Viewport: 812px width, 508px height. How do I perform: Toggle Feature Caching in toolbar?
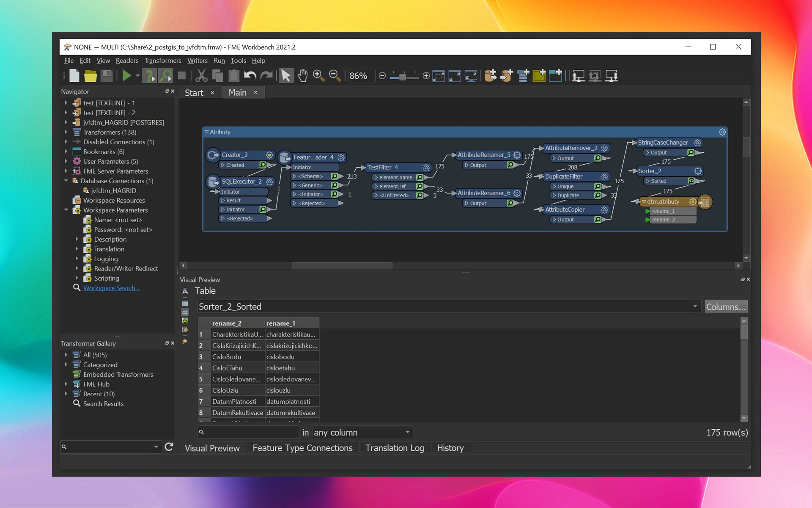point(165,76)
